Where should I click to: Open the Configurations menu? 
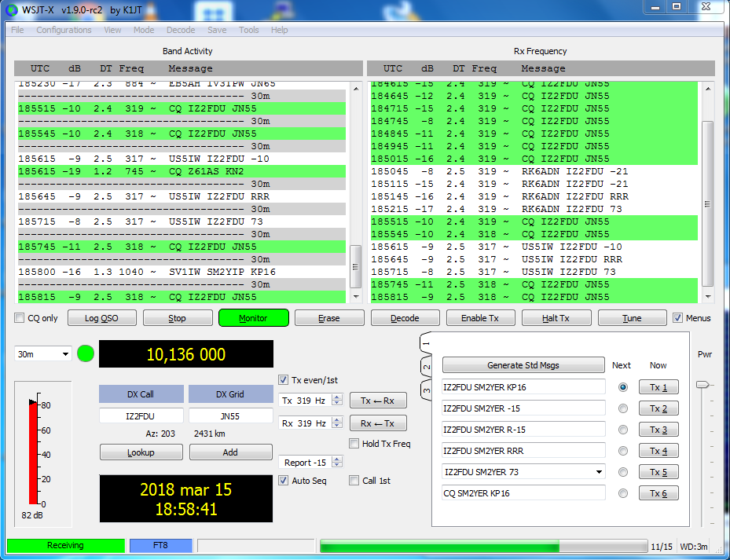click(64, 30)
